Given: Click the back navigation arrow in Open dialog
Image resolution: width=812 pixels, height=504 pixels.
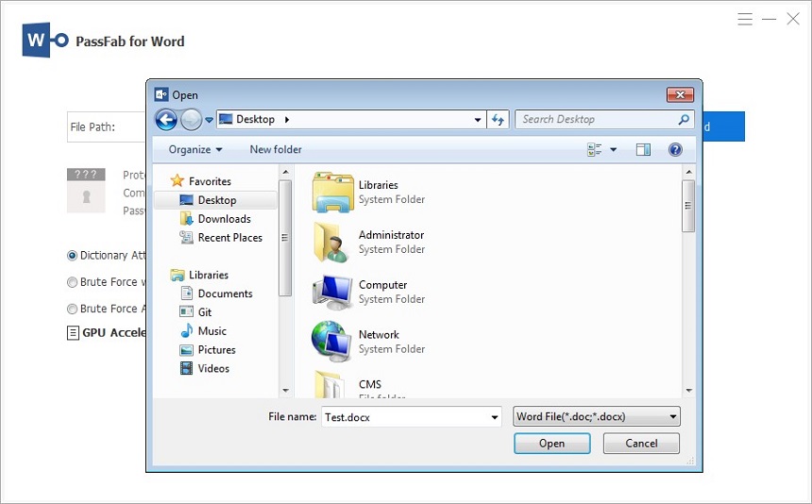Looking at the screenshot, I should [166, 120].
